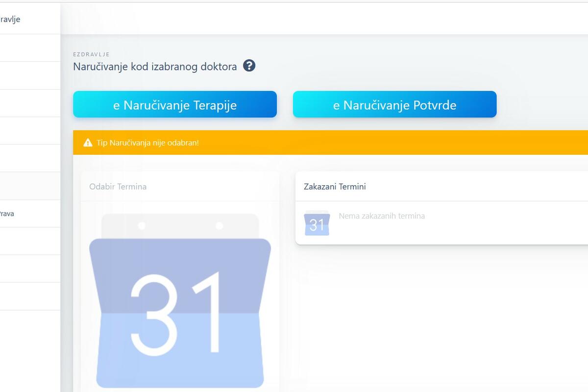Click the small calendar icon in Zakazani Termini
The image size is (588, 392).
[x=317, y=223]
